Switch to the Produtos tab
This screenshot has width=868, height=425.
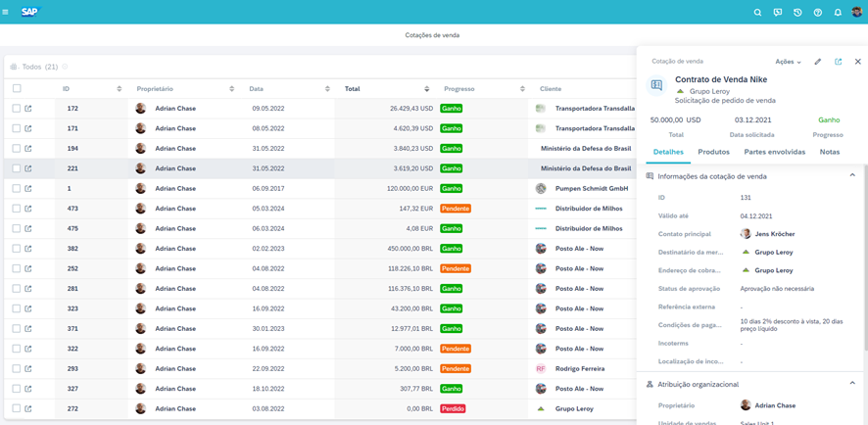713,152
